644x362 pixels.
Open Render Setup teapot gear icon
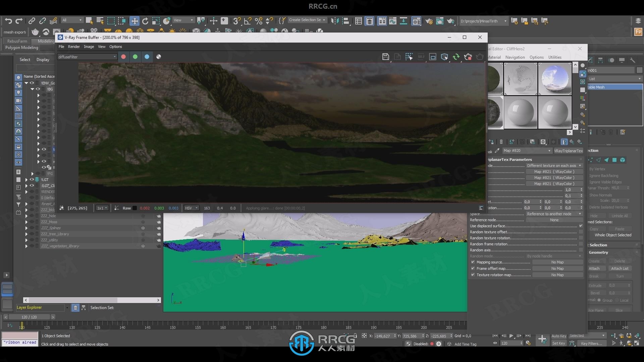tap(429, 21)
